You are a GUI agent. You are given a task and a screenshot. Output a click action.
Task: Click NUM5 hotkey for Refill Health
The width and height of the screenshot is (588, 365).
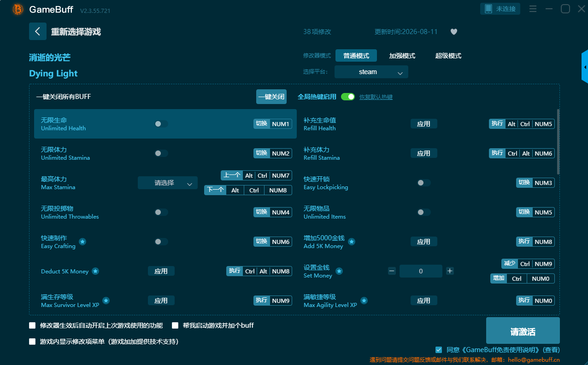pyautogui.click(x=543, y=124)
